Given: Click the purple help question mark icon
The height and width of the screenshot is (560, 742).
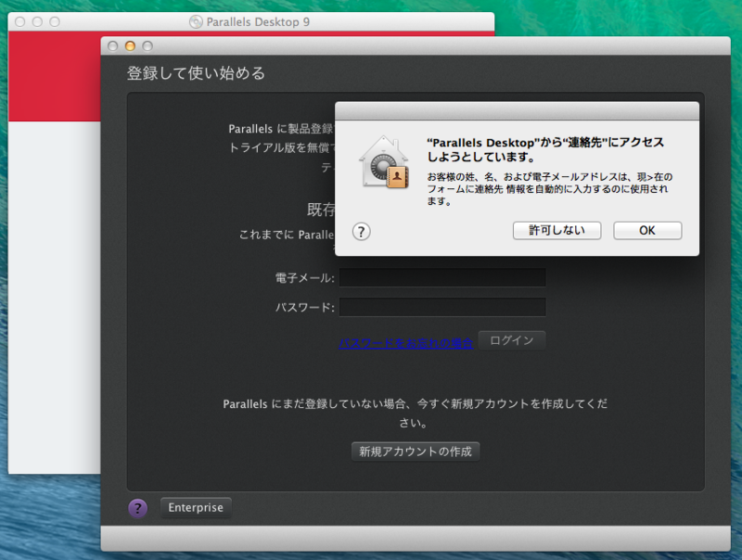Looking at the screenshot, I should 139,507.
